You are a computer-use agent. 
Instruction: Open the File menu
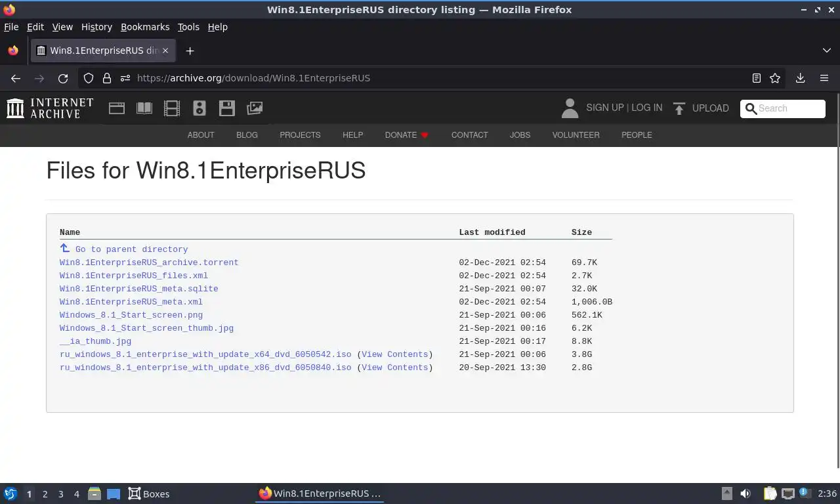11,27
